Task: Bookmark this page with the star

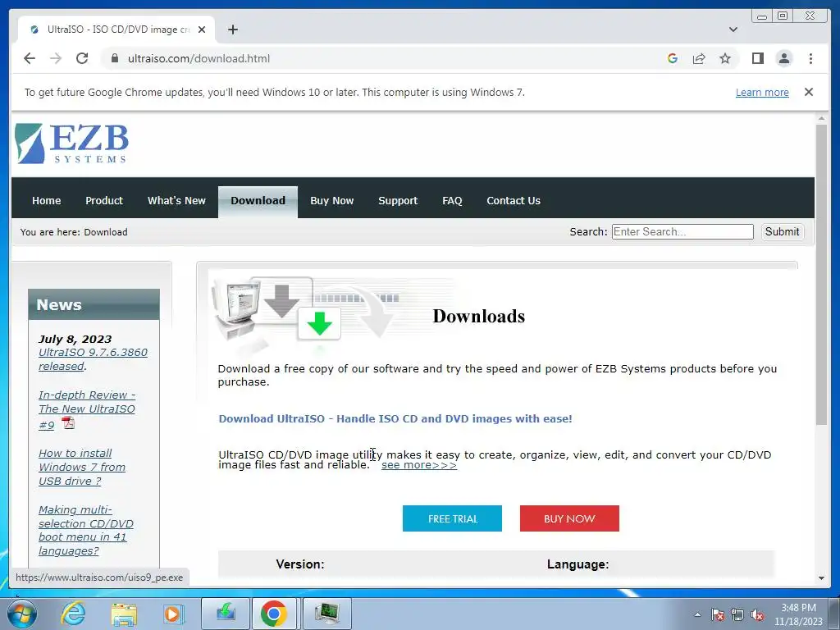Action: coord(725,58)
